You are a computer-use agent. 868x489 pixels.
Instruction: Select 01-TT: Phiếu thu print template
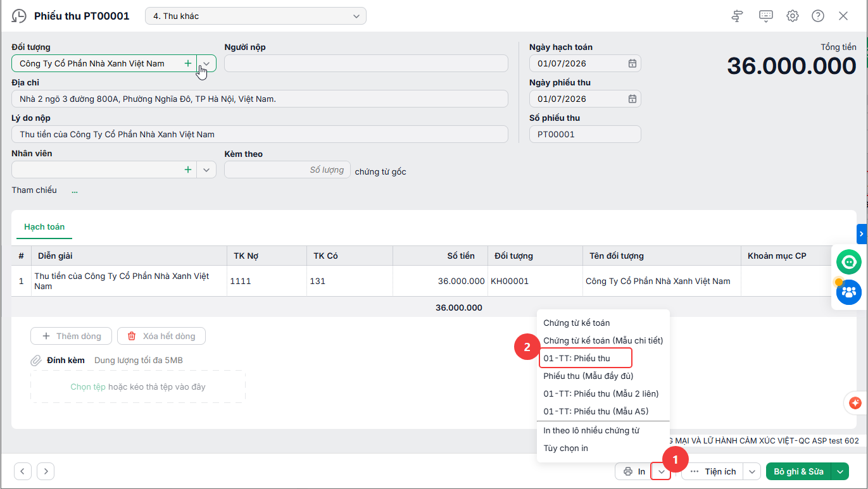tap(586, 358)
